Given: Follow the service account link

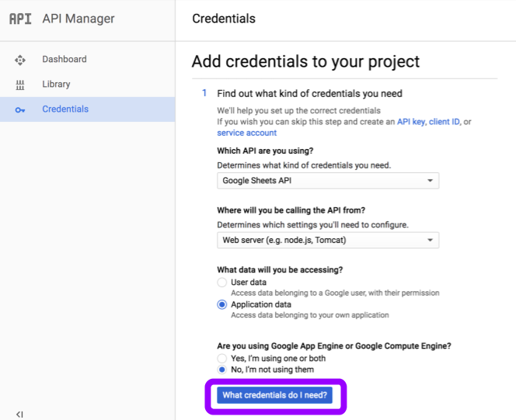Looking at the screenshot, I should (x=246, y=133).
